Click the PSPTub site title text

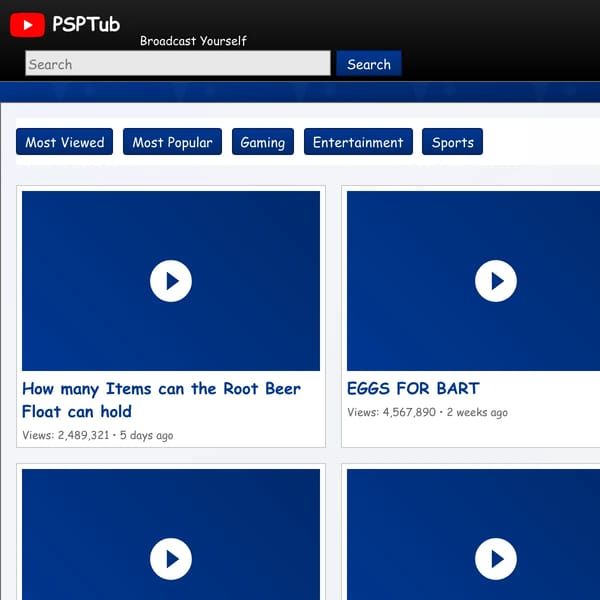(x=86, y=24)
